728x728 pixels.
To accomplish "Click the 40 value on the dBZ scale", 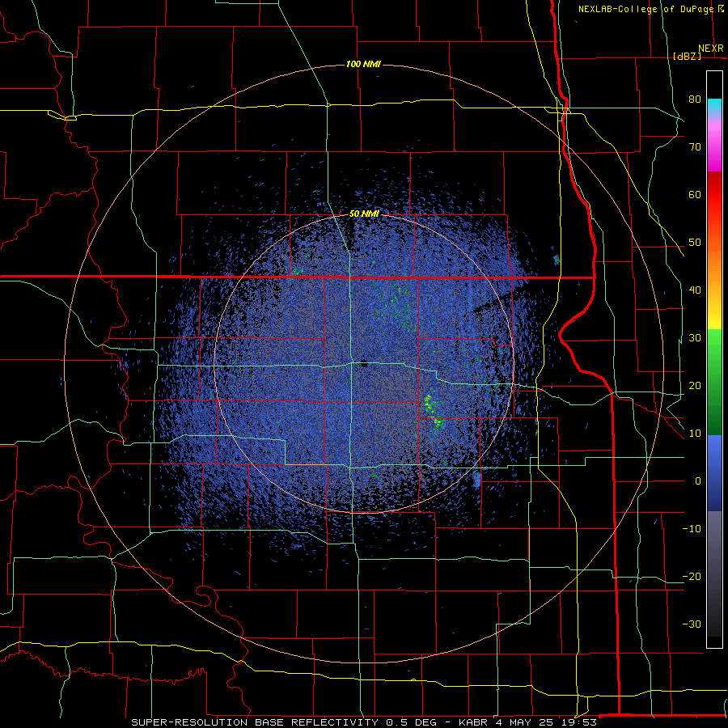I will pyautogui.click(x=695, y=290).
